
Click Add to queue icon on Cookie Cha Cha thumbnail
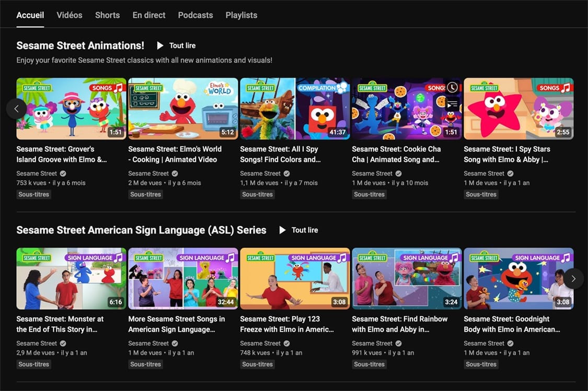click(452, 104)
